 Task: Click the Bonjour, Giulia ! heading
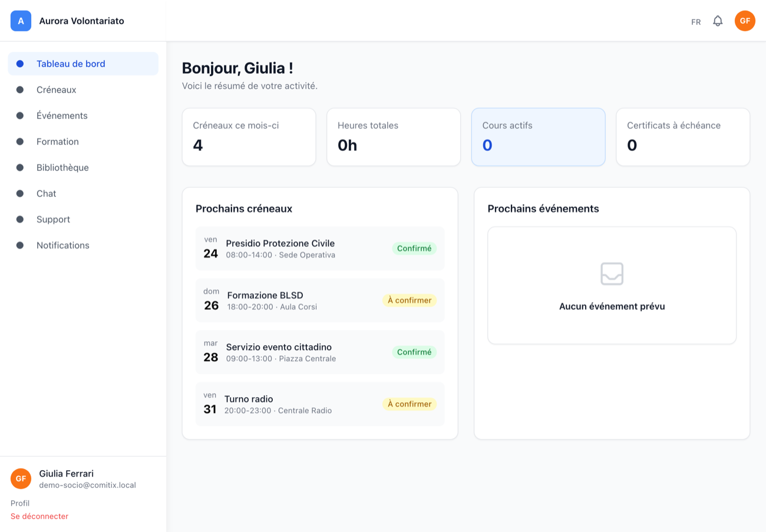(237, 68)
